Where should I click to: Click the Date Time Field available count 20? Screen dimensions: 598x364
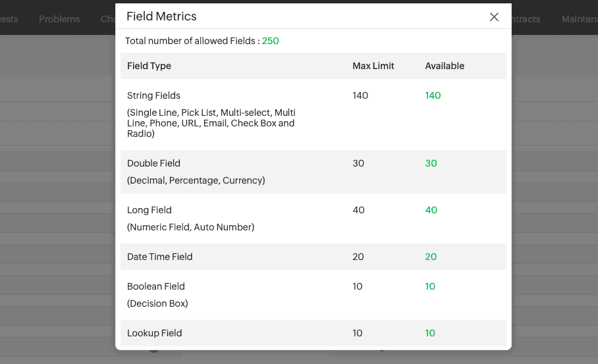click(x=431, y=257)
